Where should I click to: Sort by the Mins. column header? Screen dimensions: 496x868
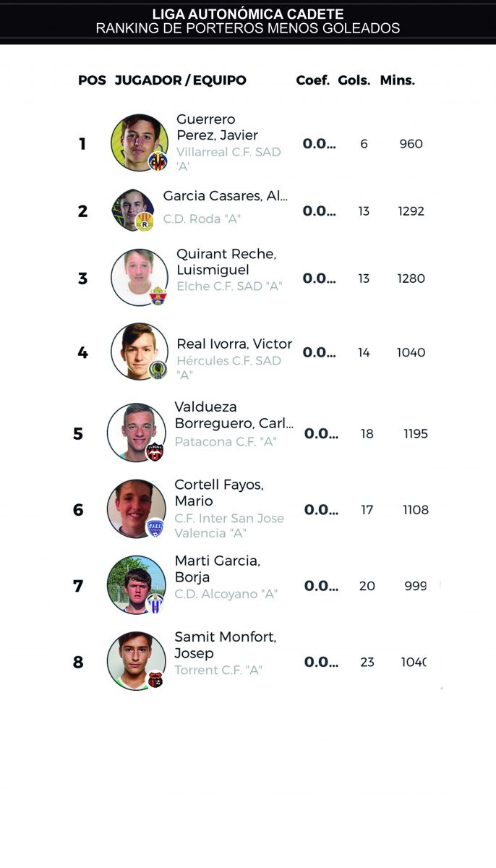398,80
